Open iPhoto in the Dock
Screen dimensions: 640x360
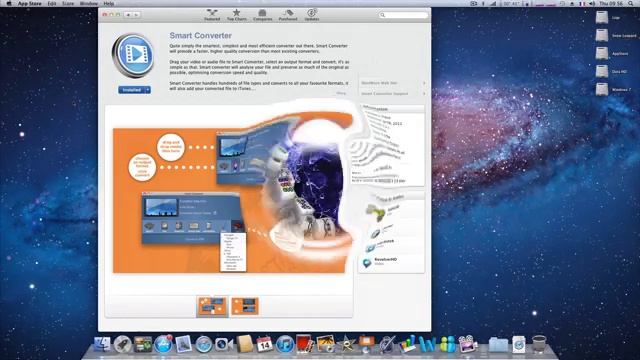(325, 344)
